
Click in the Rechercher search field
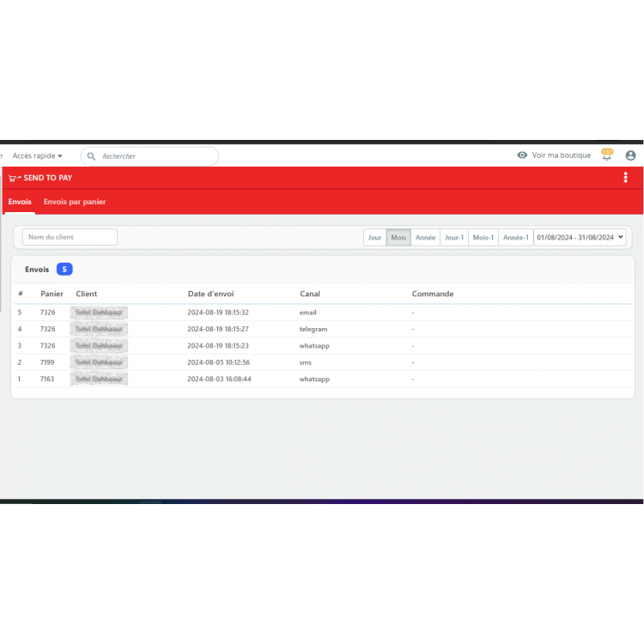[155, 156]
